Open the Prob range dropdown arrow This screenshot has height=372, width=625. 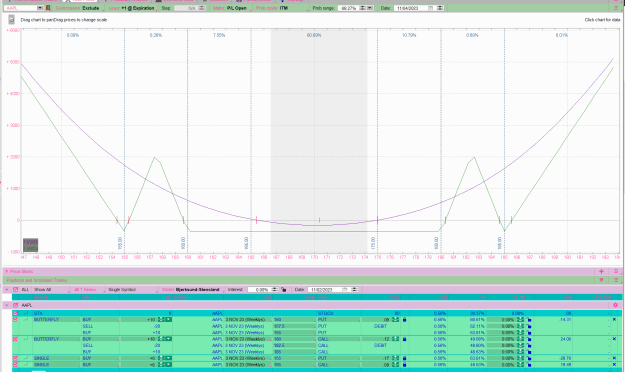[370, 8]
